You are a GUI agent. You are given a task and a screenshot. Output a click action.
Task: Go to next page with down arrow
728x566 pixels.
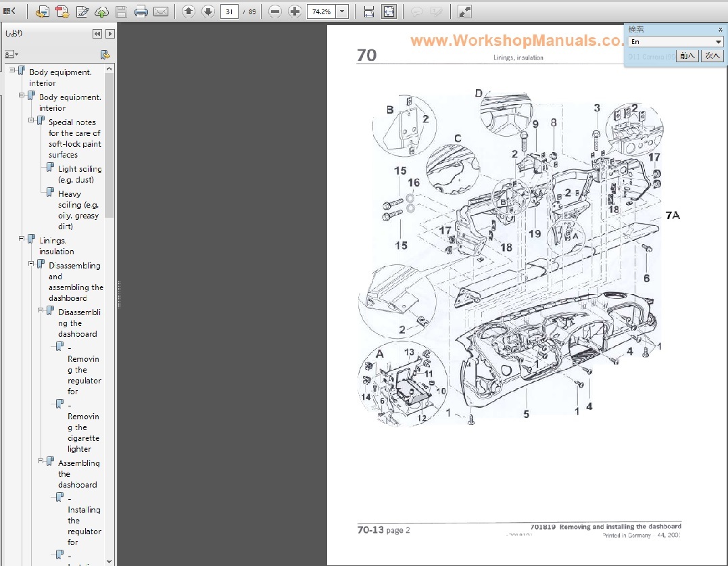(208, 11)
